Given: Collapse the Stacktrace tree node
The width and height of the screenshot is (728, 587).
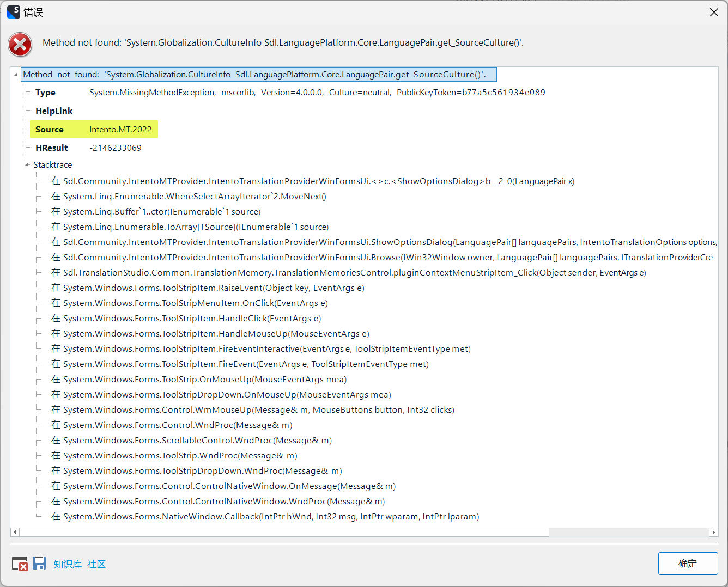Looking at the screenshot, I should coord(27,165).
